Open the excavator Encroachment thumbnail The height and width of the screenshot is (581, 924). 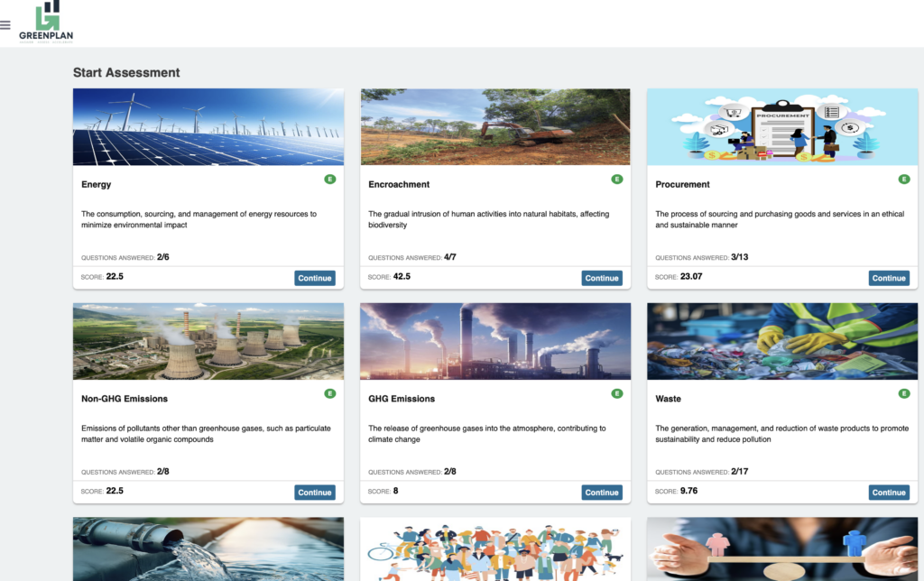pyautogui.click(x=495, y=126)
